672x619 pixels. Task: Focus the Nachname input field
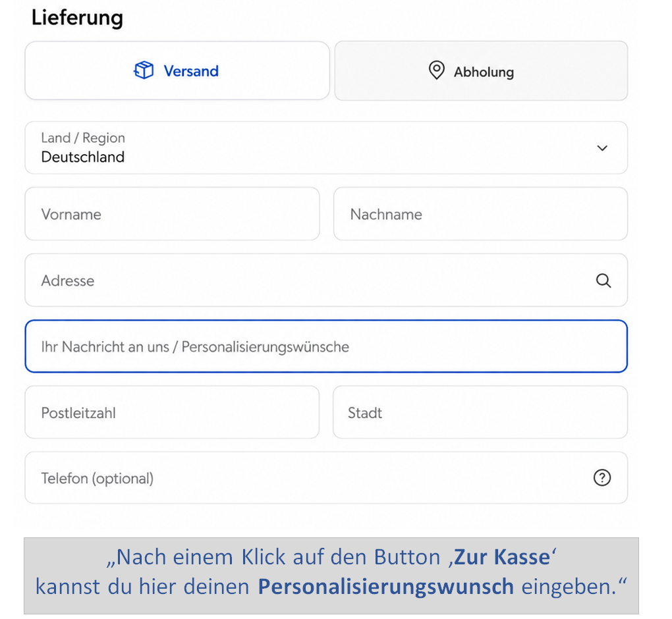pyautogui.click(x=480, y=214)
